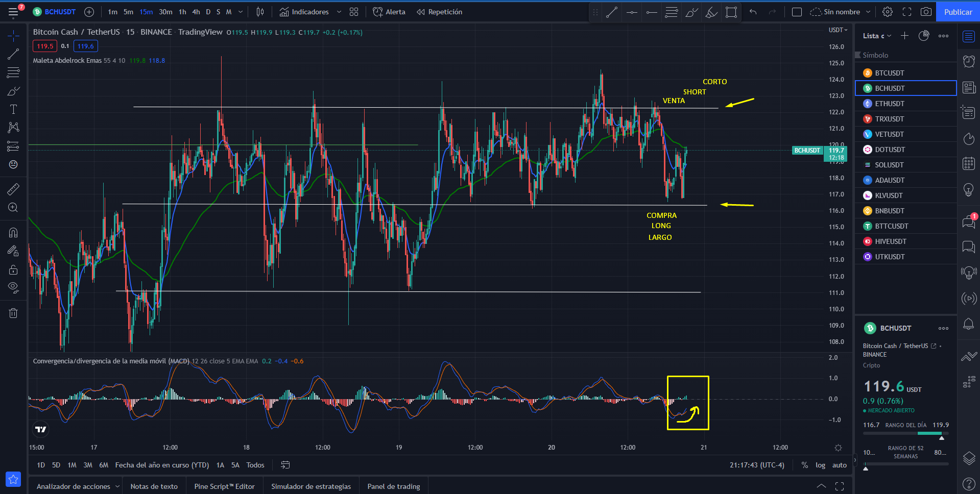This screenshot has height=494, width=980.
Task: Click the 52-week range slider bar
Action: 905,464
